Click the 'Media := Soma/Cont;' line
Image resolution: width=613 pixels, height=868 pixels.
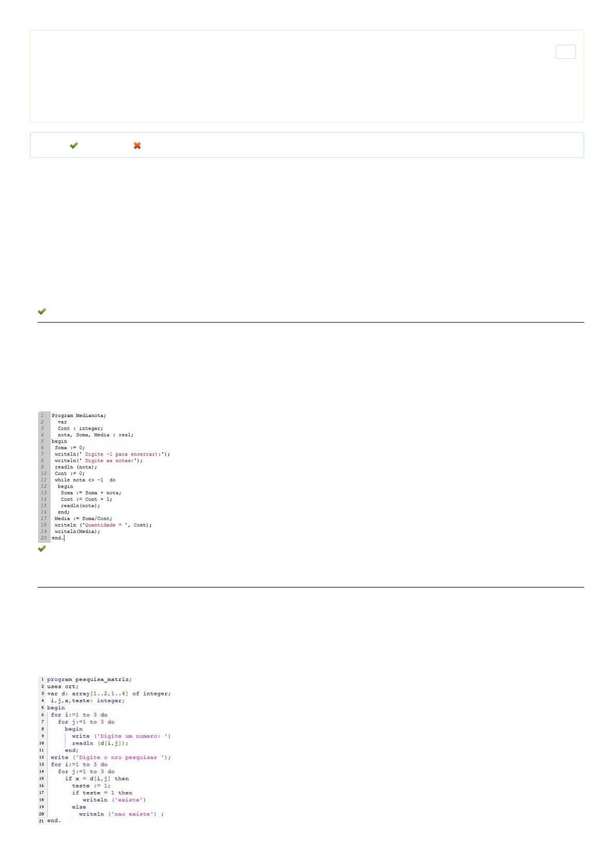tap(83, 519)
